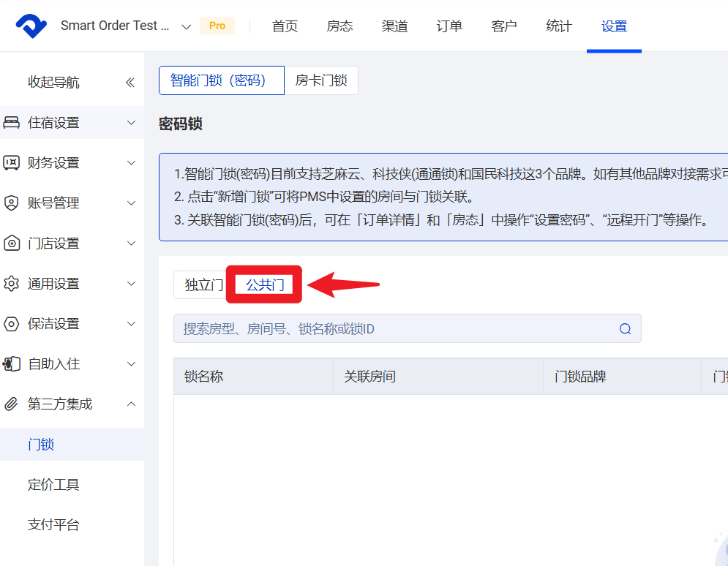Click the lock search input field

(395, 329)
